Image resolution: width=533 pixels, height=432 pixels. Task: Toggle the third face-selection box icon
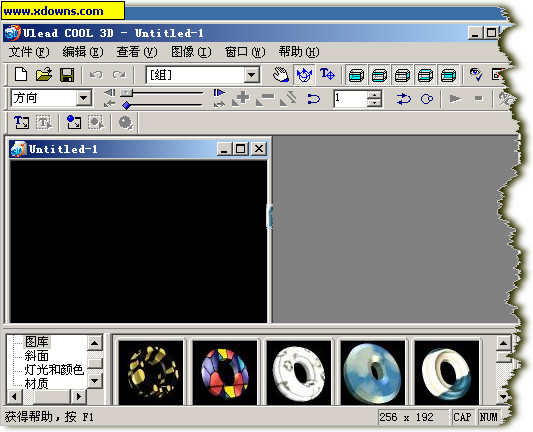coord(402,75)
